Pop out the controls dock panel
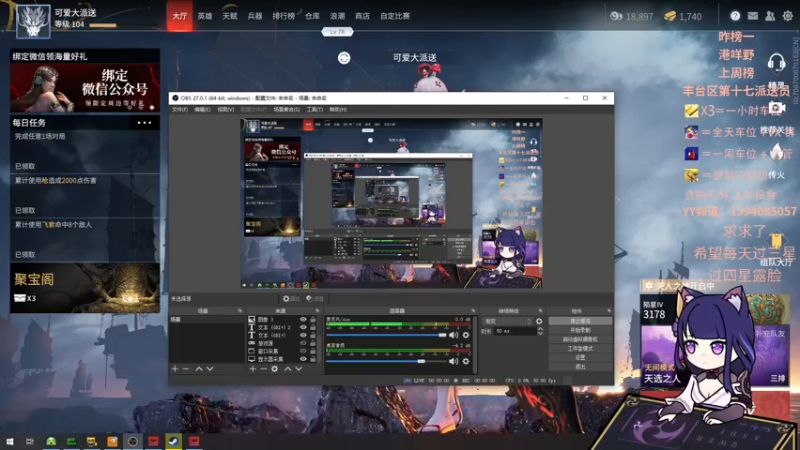Image resolution: width=800 pixels, height=450 pixels. click(609, 311)
